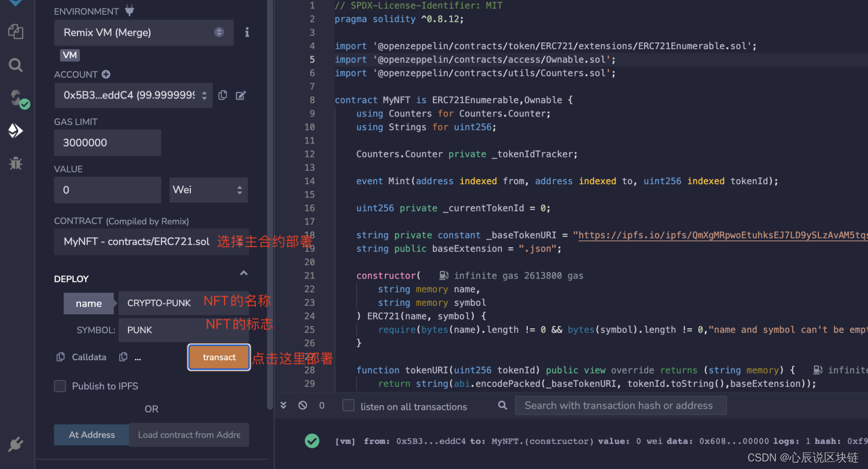868x469 pixels.
Task: Edit the account with the pencil icon
Action: (x=241, y=95)
